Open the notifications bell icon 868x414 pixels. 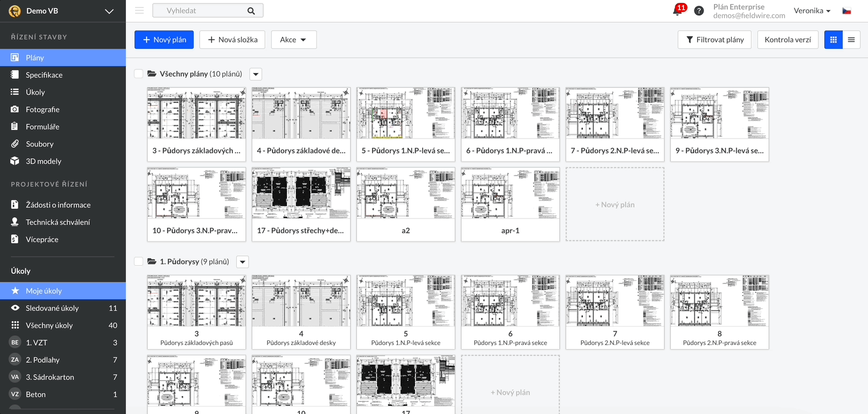[677, 11]
